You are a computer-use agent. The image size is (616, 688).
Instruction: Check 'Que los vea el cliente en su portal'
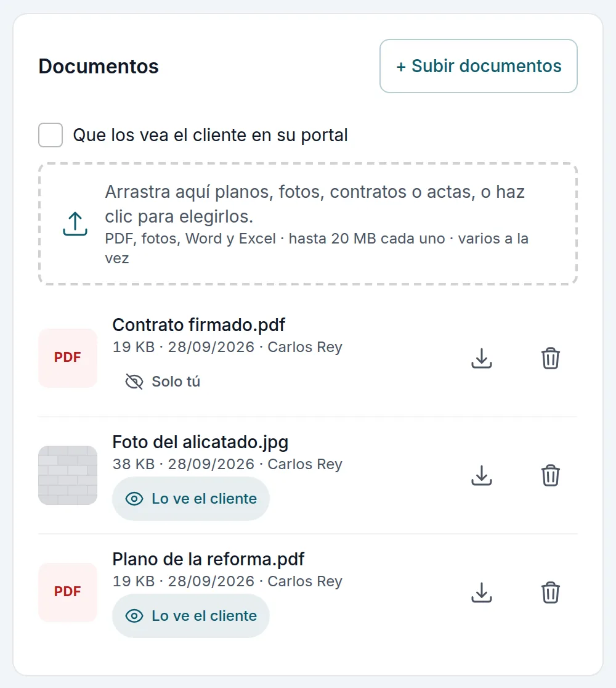tap(51, 135)
